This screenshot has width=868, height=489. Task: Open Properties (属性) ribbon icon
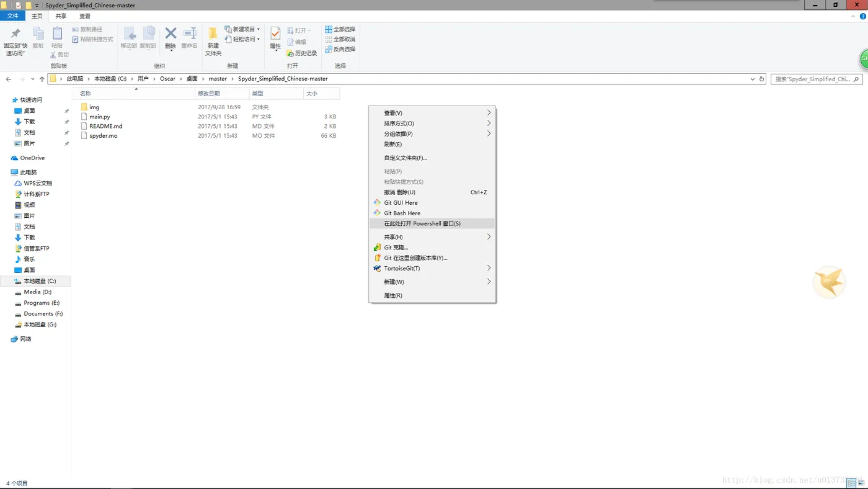[x=275, y=34]
